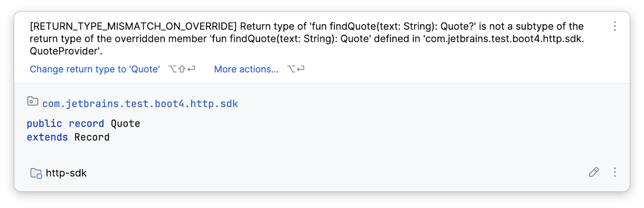Navigate to com.jetbrains.test.boot4.http.sdk package link
The height and width of the screenshot is (208, 644).
pyautogui.click(x=140, y=104)
